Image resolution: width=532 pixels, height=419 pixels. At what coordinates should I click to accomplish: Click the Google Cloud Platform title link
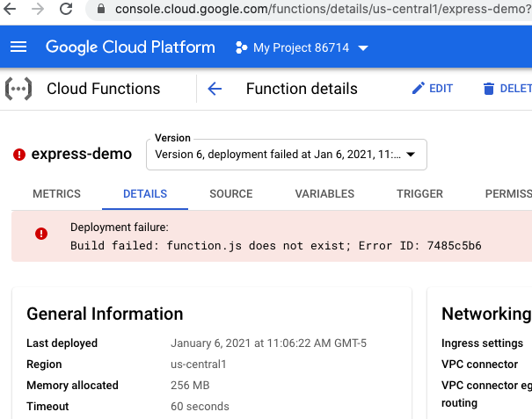[130, 47]
